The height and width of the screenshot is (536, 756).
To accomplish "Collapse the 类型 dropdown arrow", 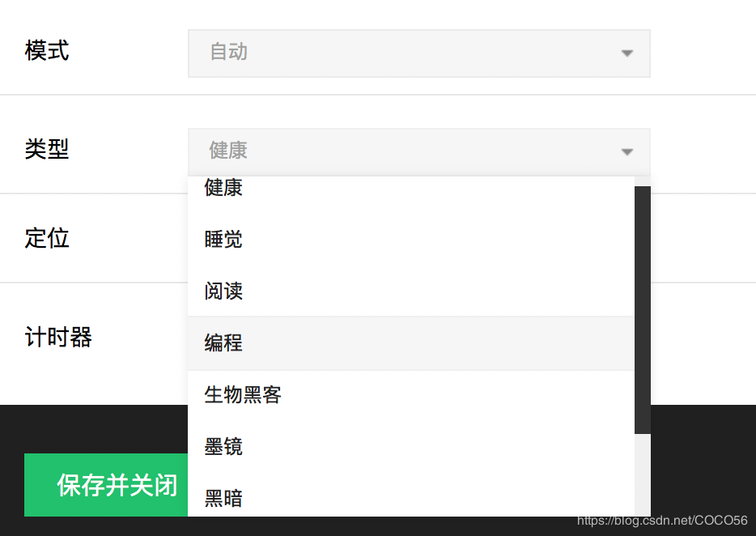I will click(x=627, y=151).
